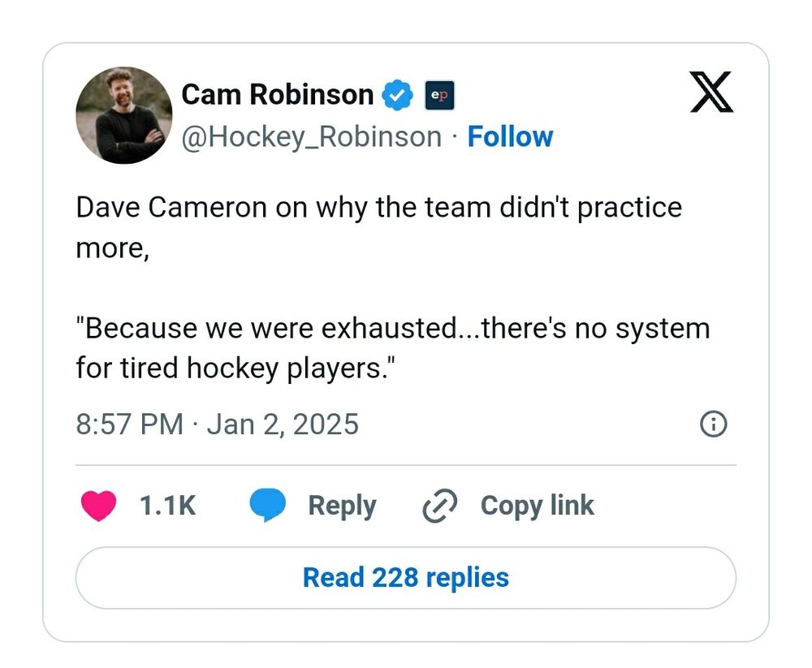Click the quoted 'Because we were exhausted' text
Screen dimensions: 812x668
[393, 329]
